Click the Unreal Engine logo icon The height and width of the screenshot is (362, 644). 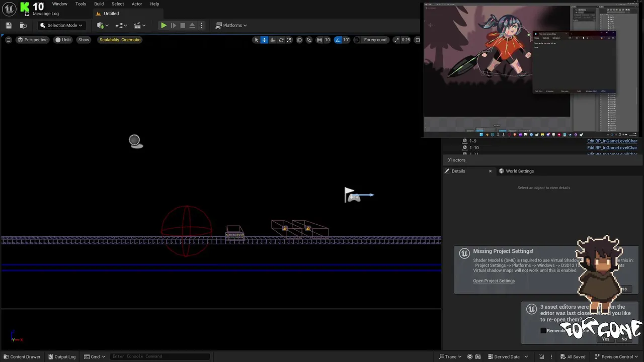point(9,8)
